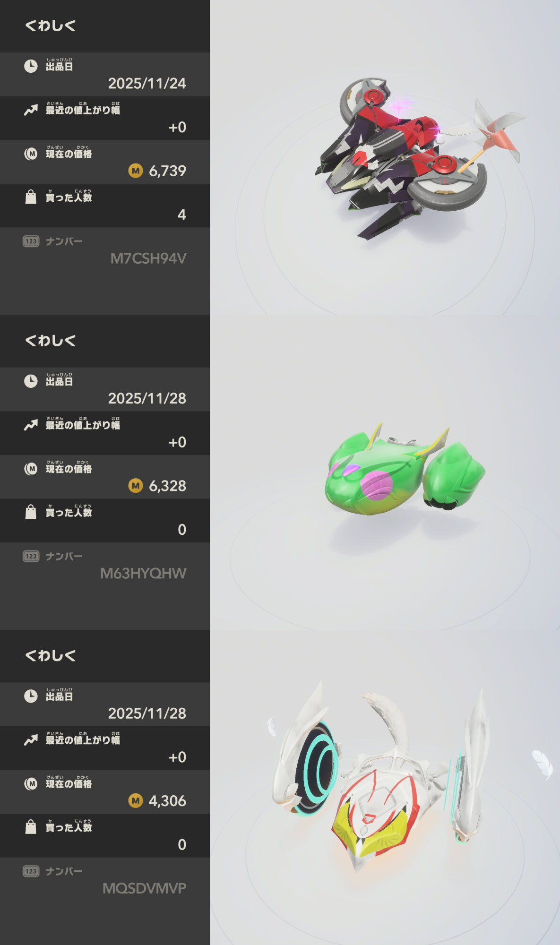Click the clock icon beside 2025/11/24 listing
Viewport: 560px width, 945px height.
coord(31,66)
